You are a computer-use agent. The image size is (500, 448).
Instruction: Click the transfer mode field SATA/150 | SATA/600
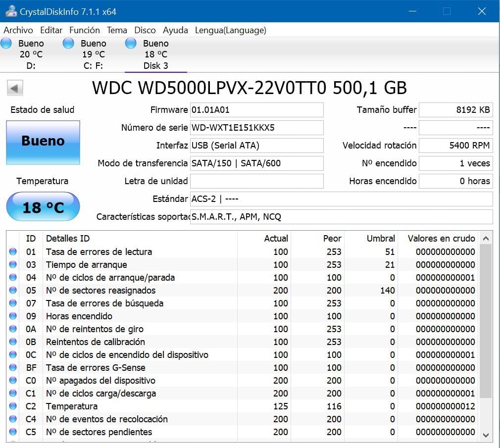tap(257, 163)
